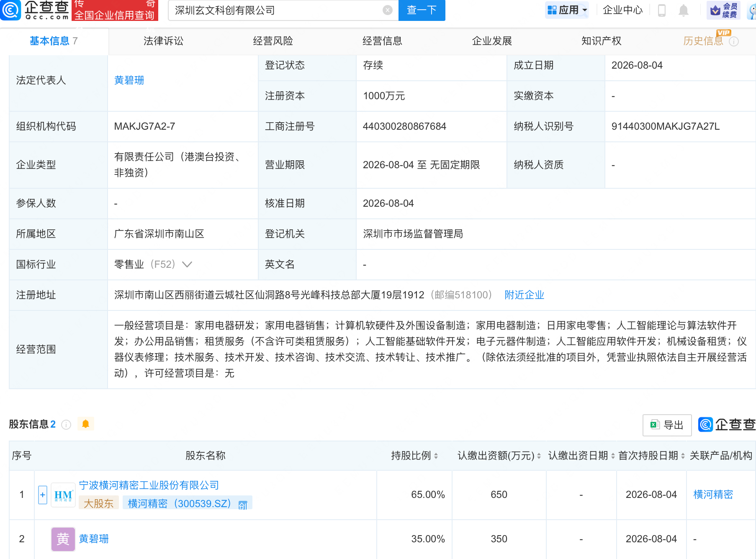Click the 91440300MAKJG7A27L taxpayer ID

[665, 126]
